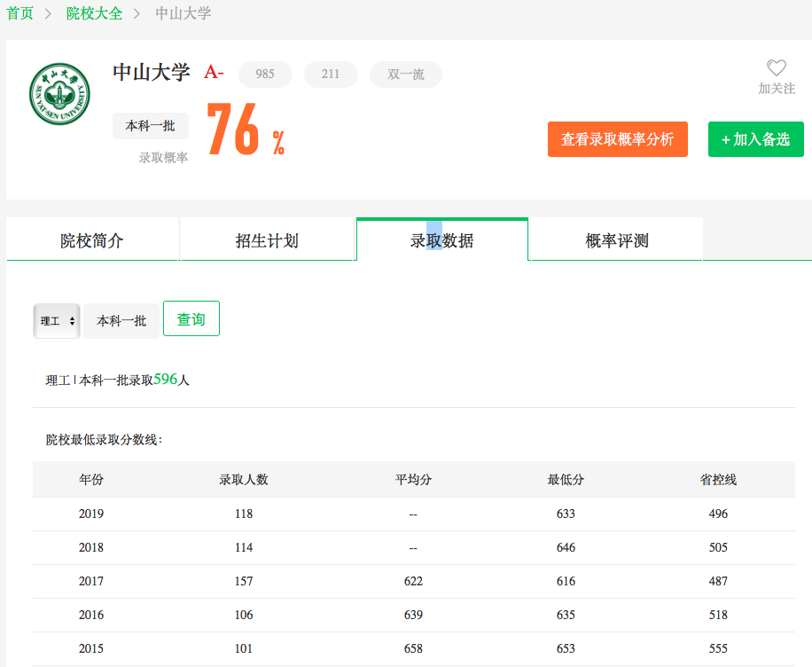
Task: Click the 2017 year cell
Action: (x=91, y=581)
